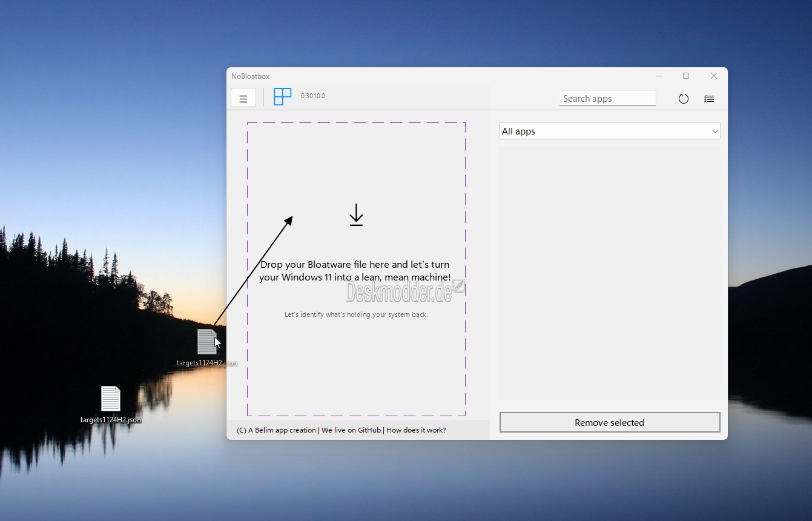The height and width of the screenshot is (521, 812).
Task: Maximize the NoBloatbox window
Action: pos(686,76)
